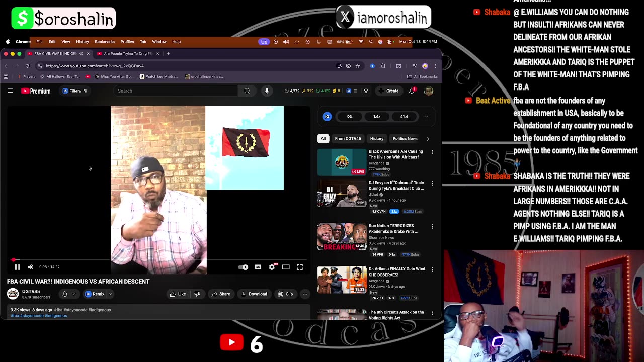Open the Remix button

click(x=95, y=294)
